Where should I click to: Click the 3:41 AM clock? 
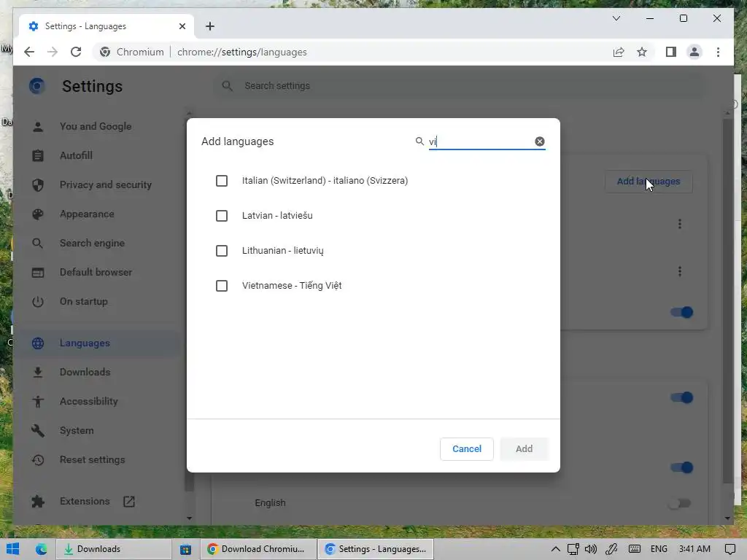coord(694,549)
